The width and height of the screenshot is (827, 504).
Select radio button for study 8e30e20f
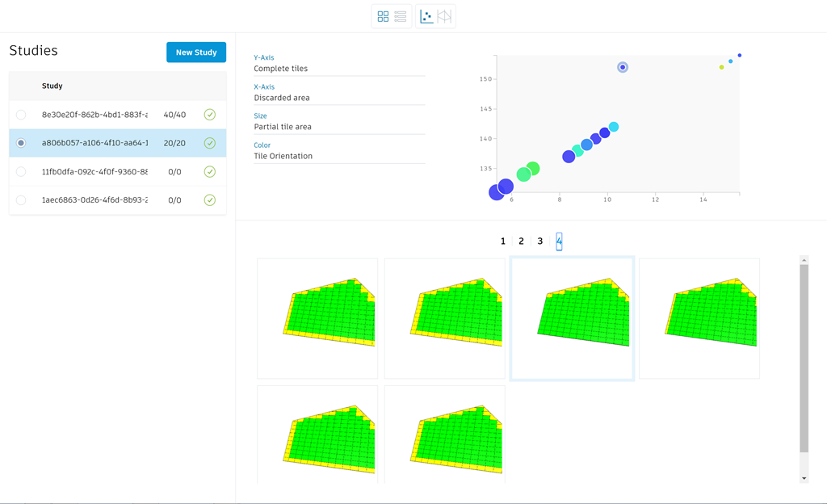pyautogui.click(x=21, y=115)
